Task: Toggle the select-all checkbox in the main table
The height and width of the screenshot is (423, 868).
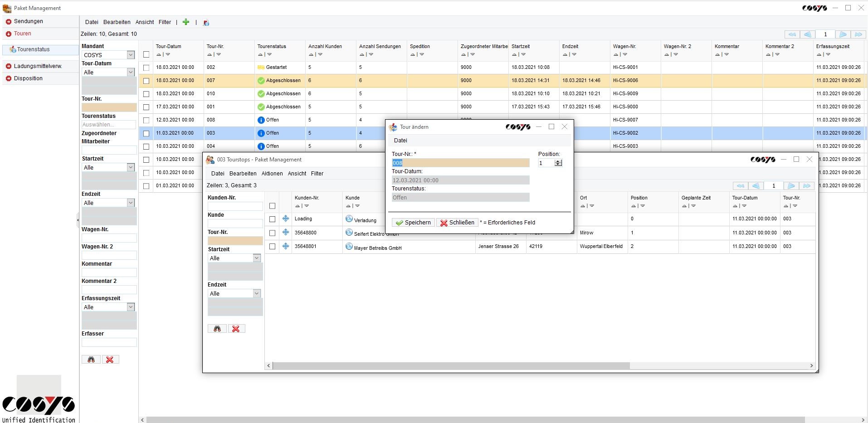Action: click(x=146, y=54)
